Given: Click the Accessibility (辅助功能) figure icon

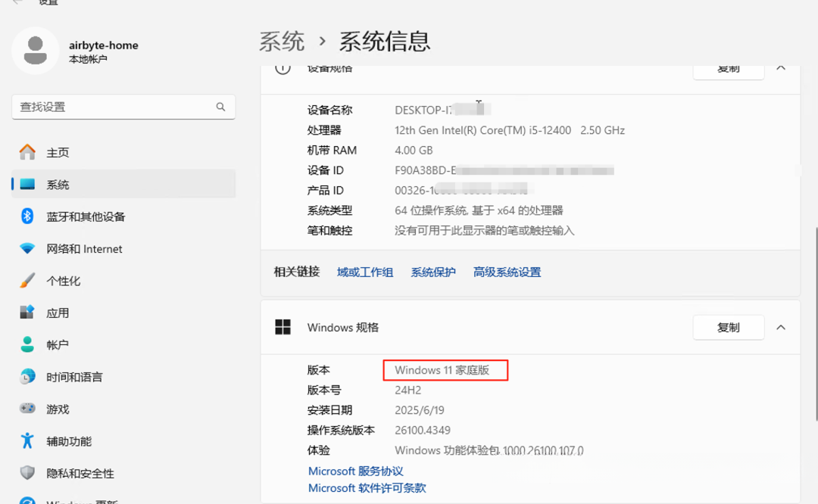Looking at the screenshot, I should pyautogui.click(x=27, y=441).
